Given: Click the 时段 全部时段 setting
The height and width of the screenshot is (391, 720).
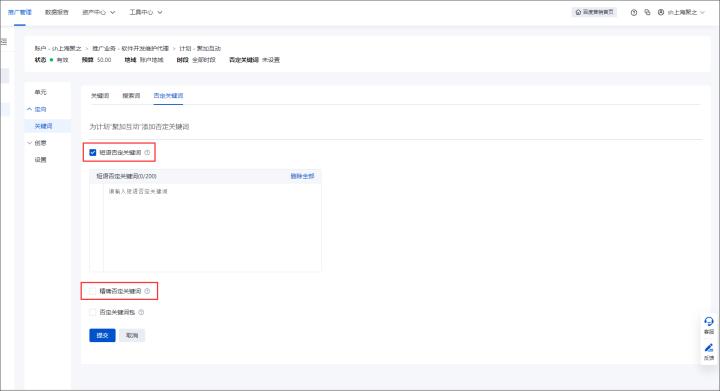Looking at the screenshot, I should click(196, 60).
